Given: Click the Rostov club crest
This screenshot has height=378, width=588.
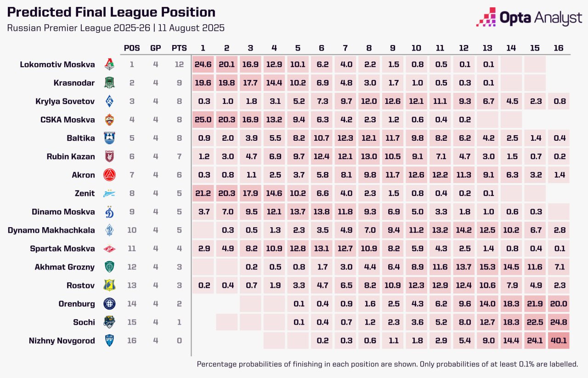Looking at the screenshot, I should (x=109, y=286).
